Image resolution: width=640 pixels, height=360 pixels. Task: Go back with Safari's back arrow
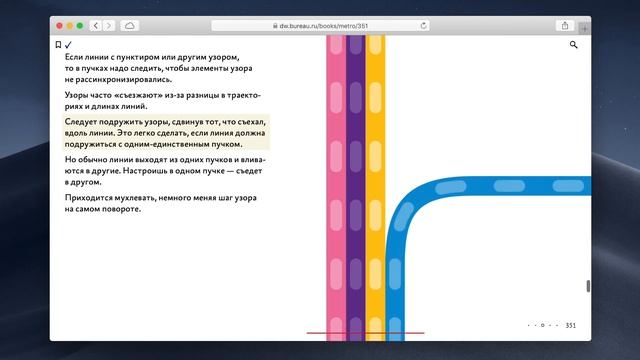tap(96, 26)
